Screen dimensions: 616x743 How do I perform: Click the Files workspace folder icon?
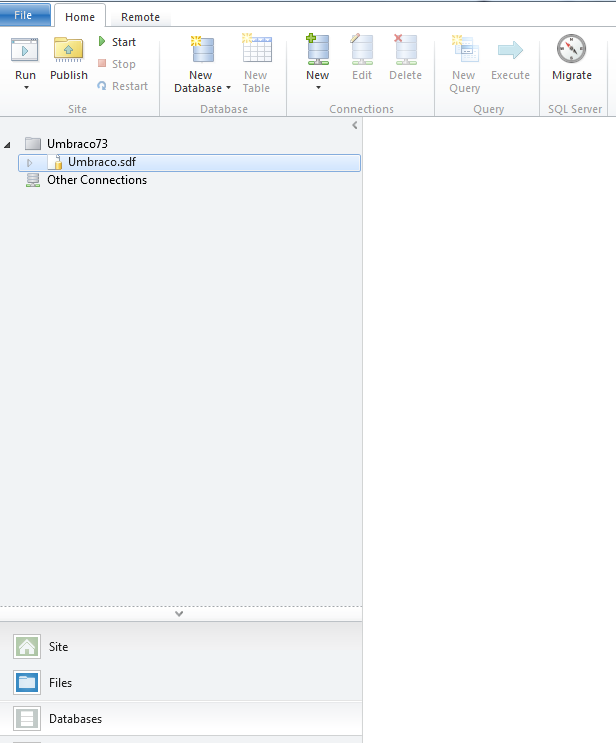tap(27, 683)
